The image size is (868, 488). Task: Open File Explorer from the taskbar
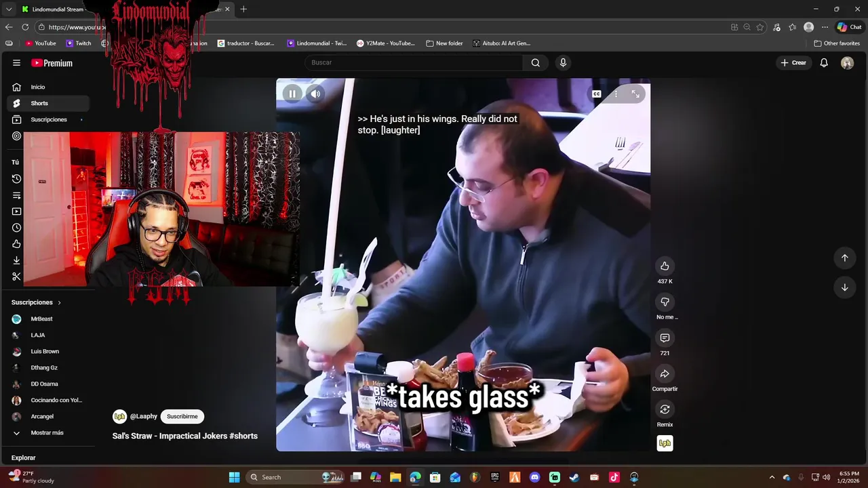point(395,477)
